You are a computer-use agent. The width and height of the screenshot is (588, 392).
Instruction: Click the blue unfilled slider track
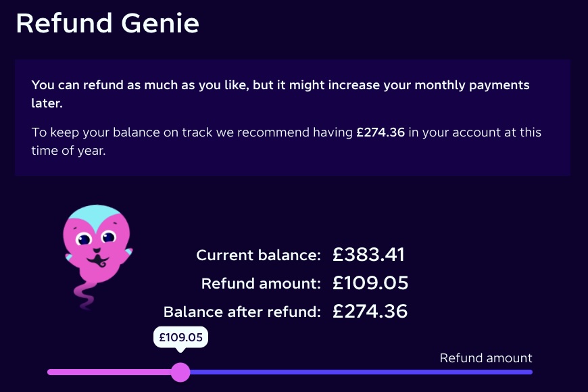pos(351,372)
